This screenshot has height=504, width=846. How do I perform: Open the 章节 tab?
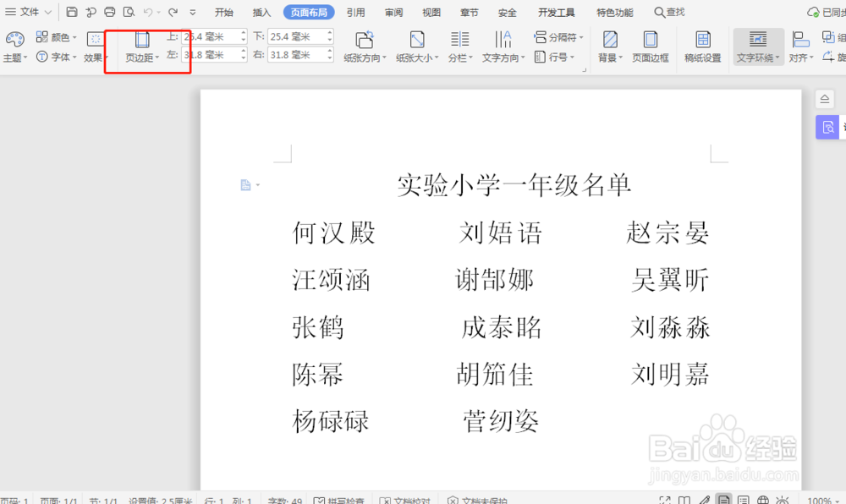click(x=470, y=13)
